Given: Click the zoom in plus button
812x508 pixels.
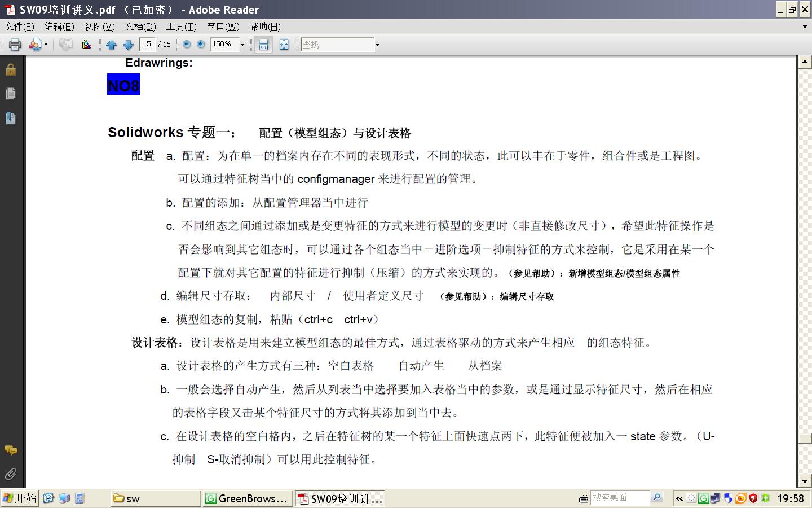Looking at the screenshot, I should [x=201, y=44].
